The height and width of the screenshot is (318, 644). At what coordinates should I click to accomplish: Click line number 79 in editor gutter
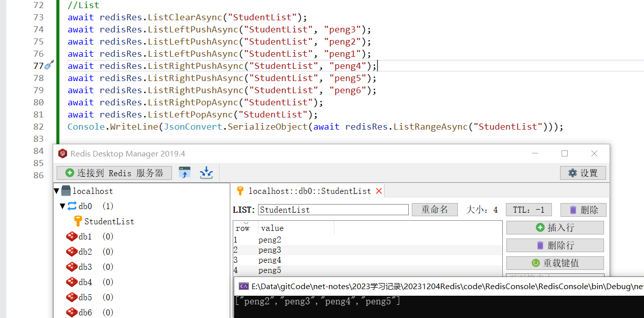[38, 90]
